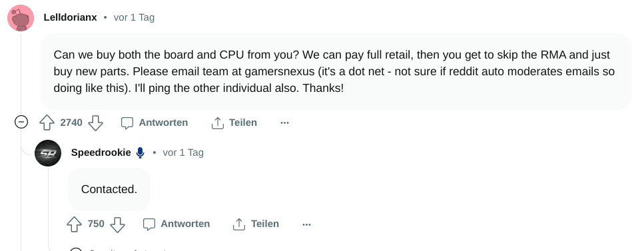Open Lelldorianx's pink avatar profile picture
644x251 pixels.
click(21, 18)
